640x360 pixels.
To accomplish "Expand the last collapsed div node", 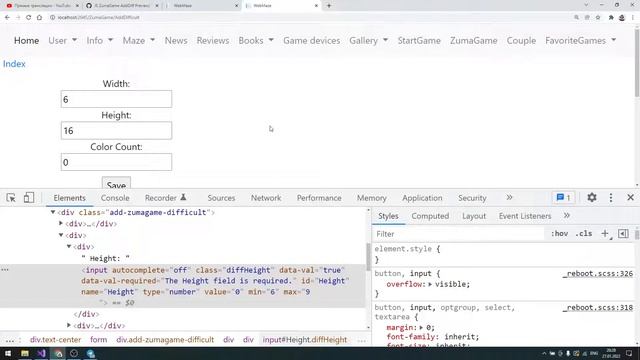I will 69,325.
